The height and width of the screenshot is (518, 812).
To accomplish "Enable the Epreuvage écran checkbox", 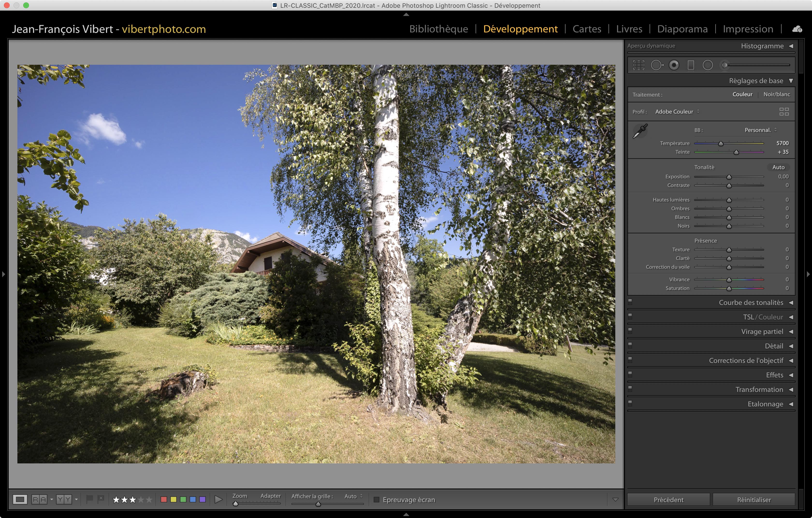I will 376,499.
